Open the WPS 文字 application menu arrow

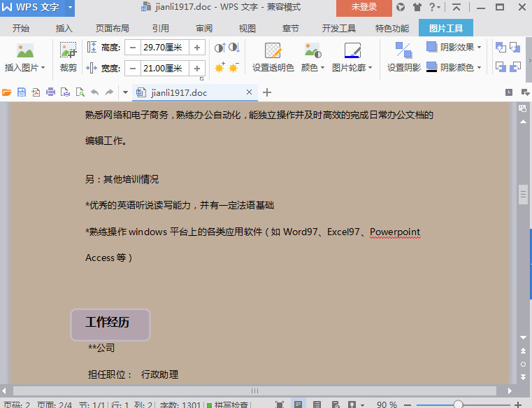click(70, 7)
